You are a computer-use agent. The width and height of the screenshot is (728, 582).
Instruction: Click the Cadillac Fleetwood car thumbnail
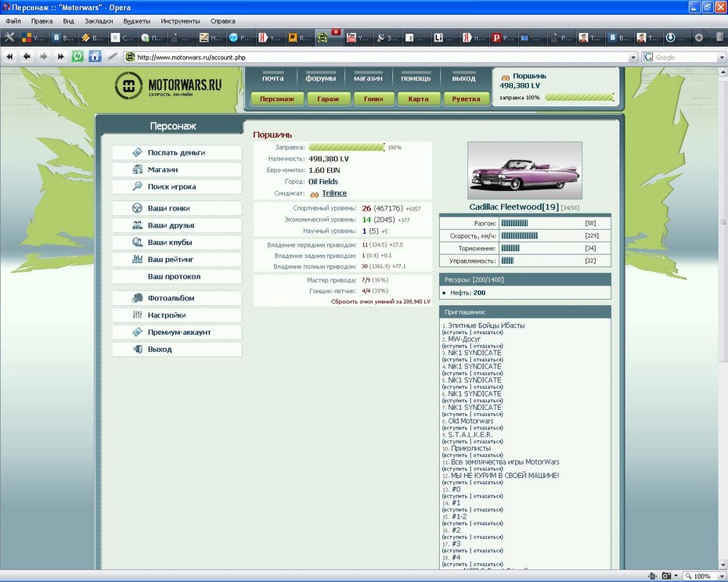tap(524, 171)
